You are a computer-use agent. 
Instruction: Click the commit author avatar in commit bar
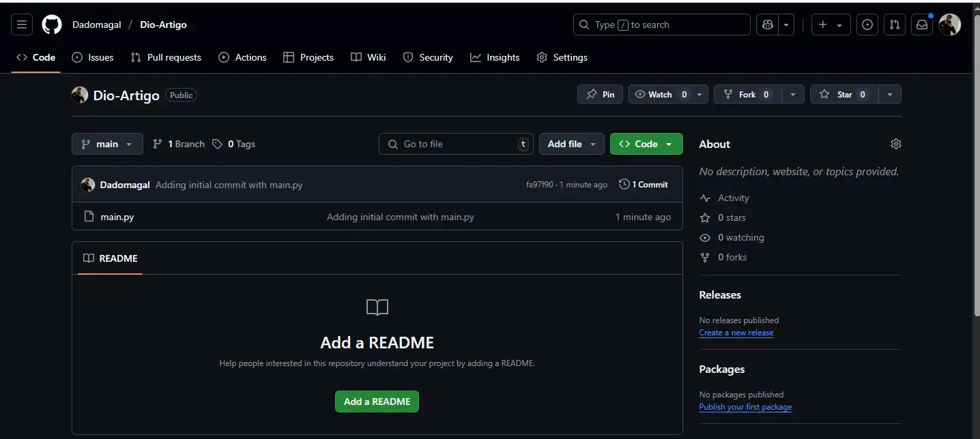[x=87, y=185]
